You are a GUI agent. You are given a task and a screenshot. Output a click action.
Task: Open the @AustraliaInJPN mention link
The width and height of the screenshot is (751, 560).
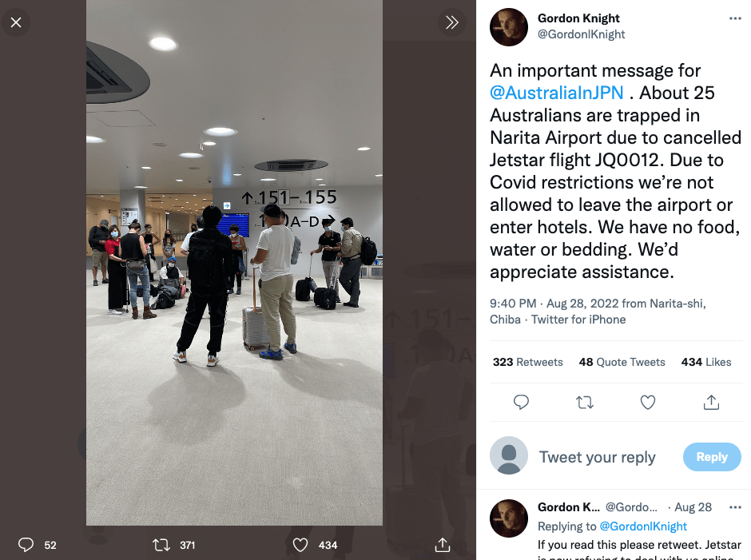click(x=557, y=93)
